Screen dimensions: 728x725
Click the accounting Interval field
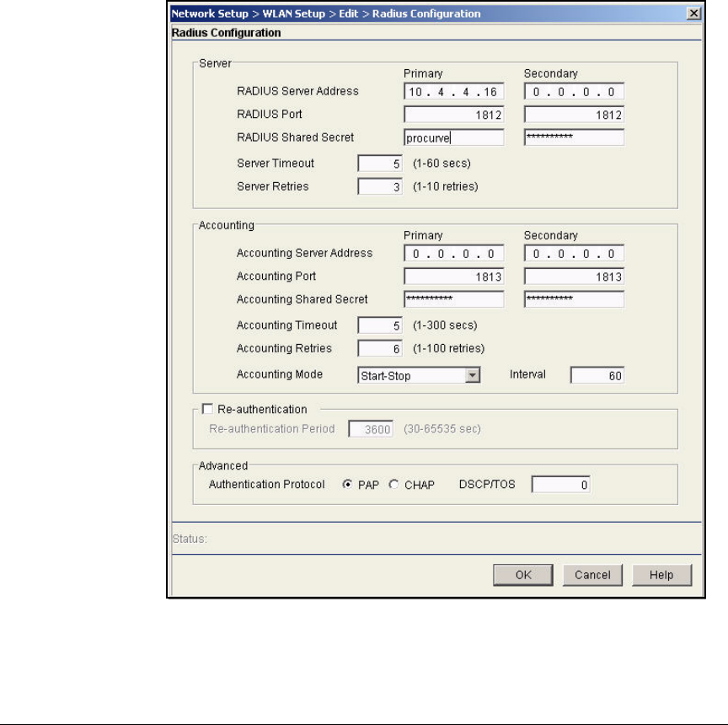point(597,375)
